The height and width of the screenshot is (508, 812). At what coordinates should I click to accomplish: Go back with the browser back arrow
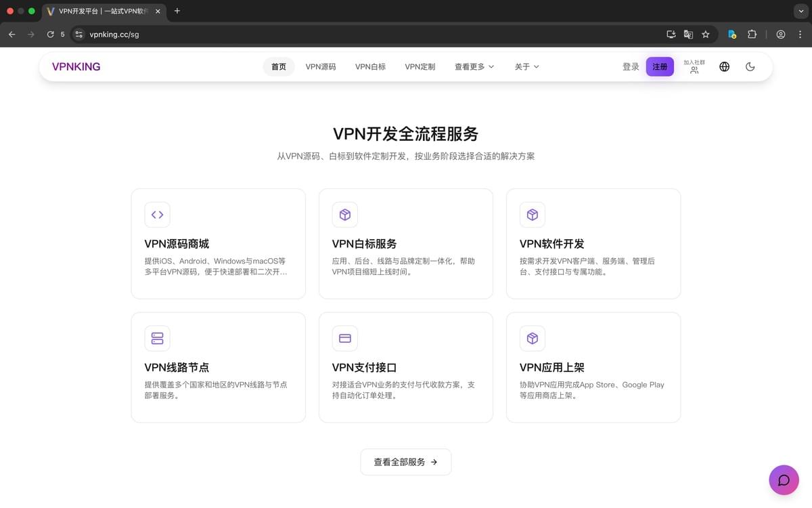pos(12,34)
